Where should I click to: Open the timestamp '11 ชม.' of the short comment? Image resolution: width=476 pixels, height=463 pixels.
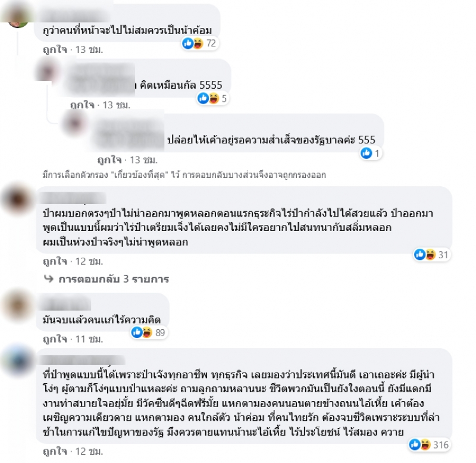tap(89, 339)
